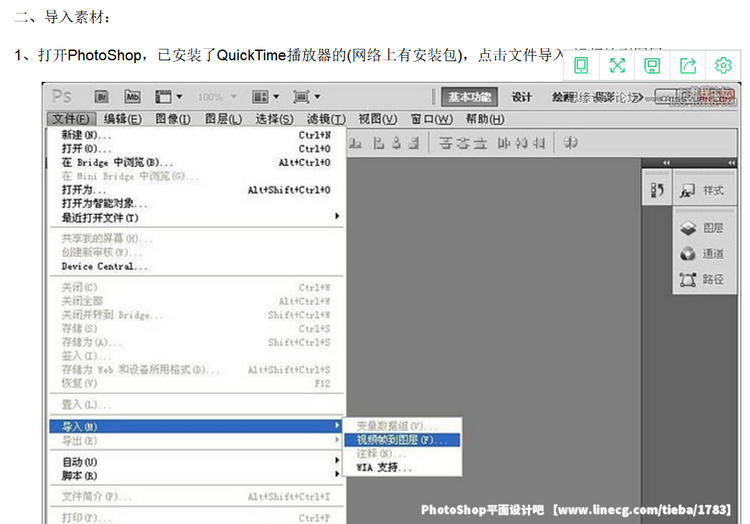Open the 100% zoom level dropdown

(218, 97)
